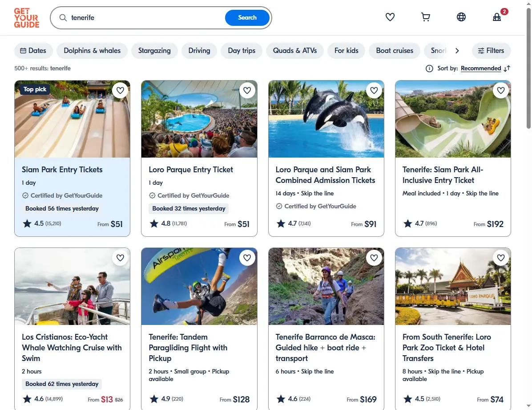This screenshot has height=410, width=532.
Task: Click the Siam Park water slides photo
Action: (x=72, y=119)
